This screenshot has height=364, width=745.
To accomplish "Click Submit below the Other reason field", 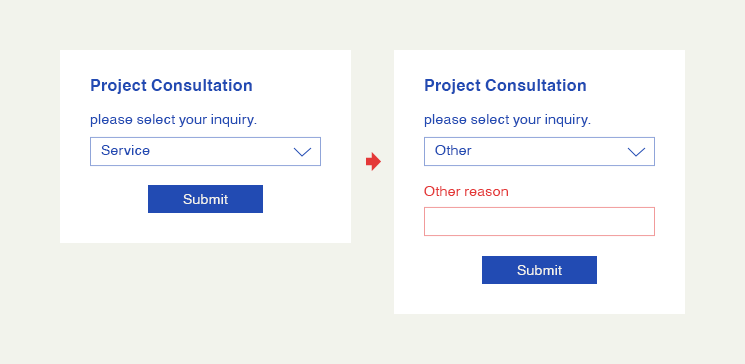I will pyautogui.click(x=539, y=270).
